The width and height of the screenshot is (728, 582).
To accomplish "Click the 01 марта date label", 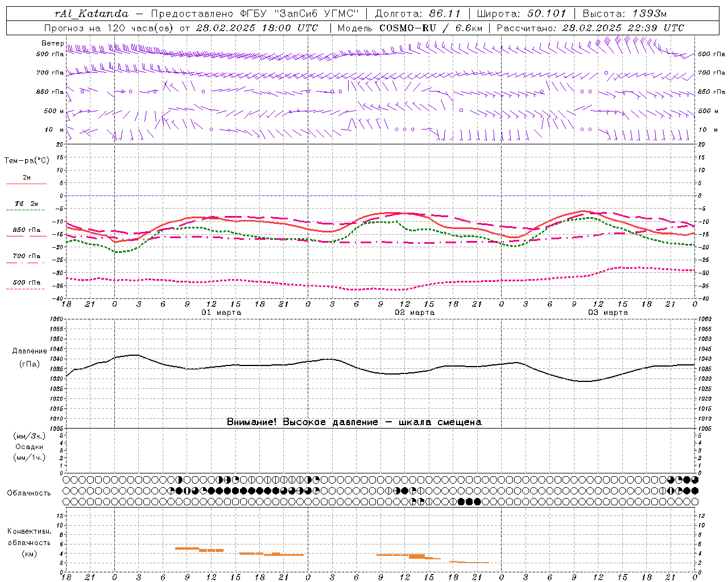I will coord(222,313).
